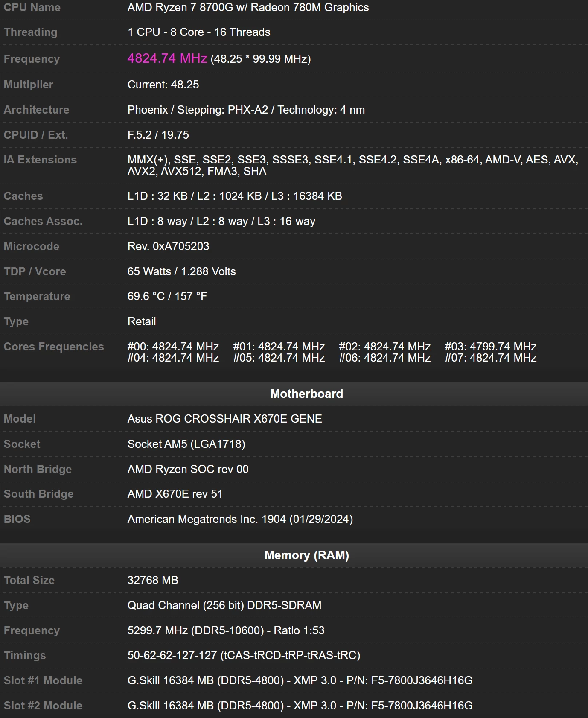588x718 pixels.
Task: Click the Motherboard section header
Action: (306, 394)
